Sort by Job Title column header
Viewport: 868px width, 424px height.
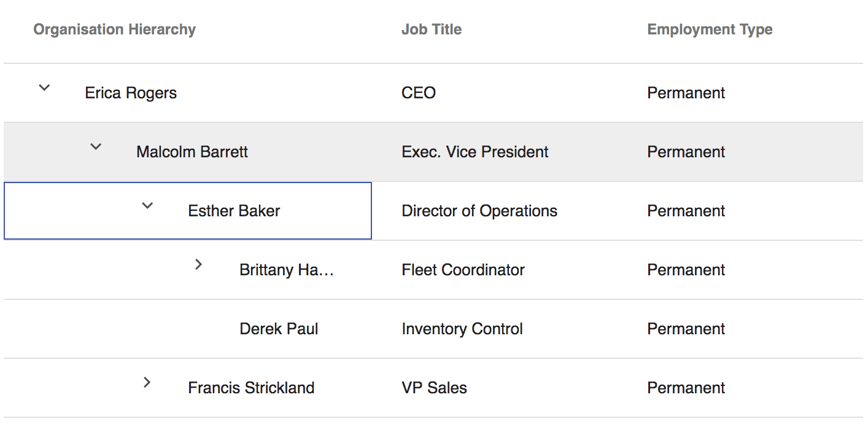point(432,29)
